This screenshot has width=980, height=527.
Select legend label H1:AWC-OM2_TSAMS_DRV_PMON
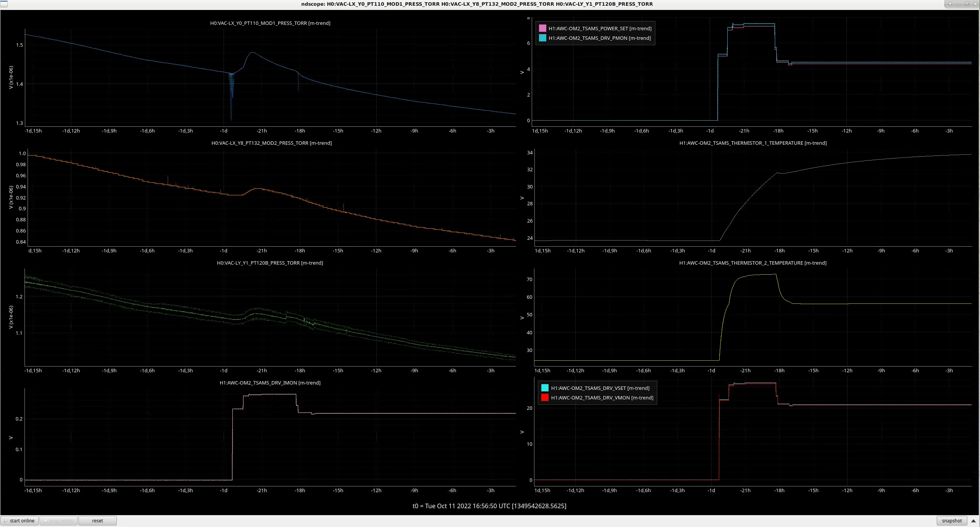tap(599, 38)
